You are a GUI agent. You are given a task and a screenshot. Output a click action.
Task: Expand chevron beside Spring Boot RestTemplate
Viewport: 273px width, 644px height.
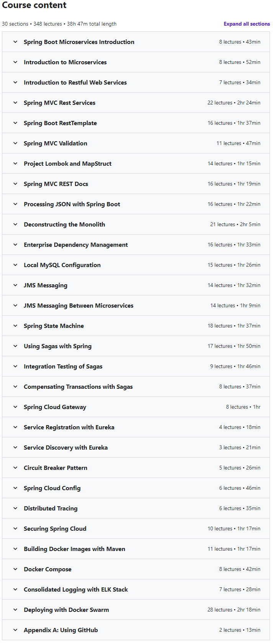15,123
